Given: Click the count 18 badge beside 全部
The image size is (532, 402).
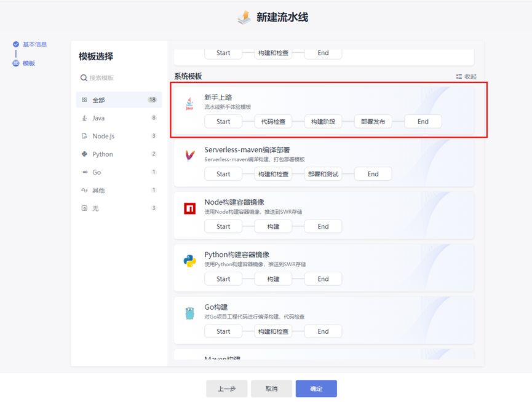Looking at the screenshot, I should pos(153,100).
